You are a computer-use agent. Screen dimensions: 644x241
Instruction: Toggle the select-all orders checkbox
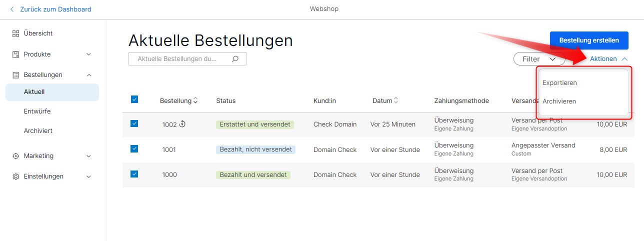point(134,99)
